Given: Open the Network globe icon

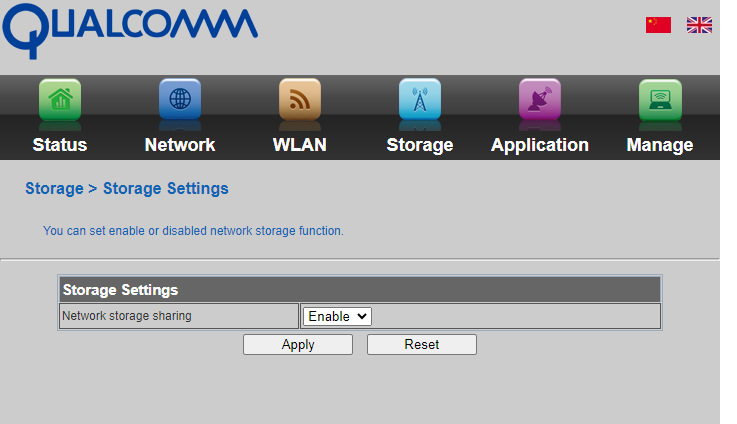Looking at the screenshot, I should (180, 100).
